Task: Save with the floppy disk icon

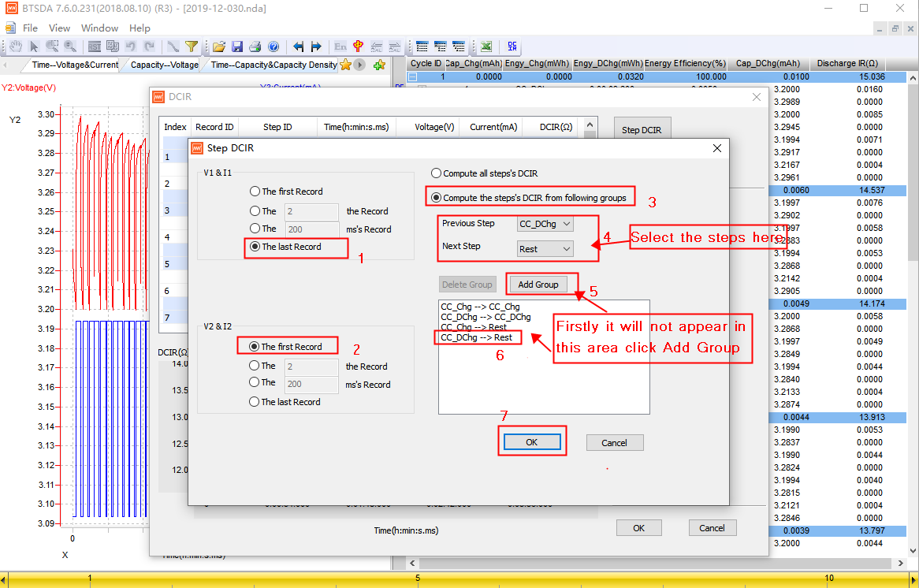Action: coord(237,47)
